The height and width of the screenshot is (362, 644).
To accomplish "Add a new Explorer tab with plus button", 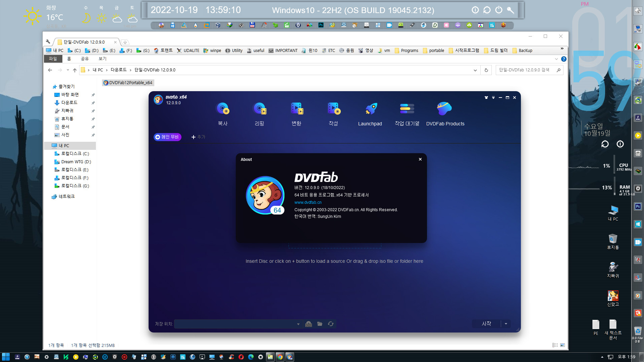I will (x=125, y=42).
